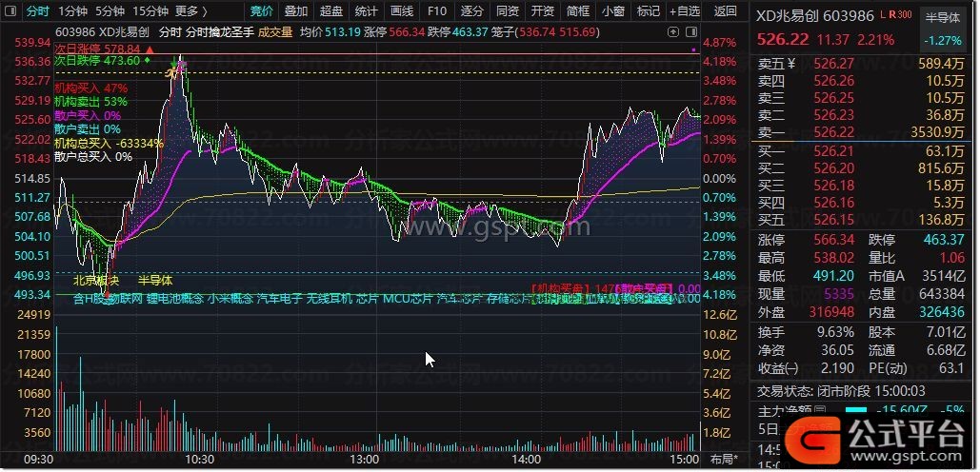Open the 无线耳机 concept tag
Screen dimensions: 980x472
329,299
